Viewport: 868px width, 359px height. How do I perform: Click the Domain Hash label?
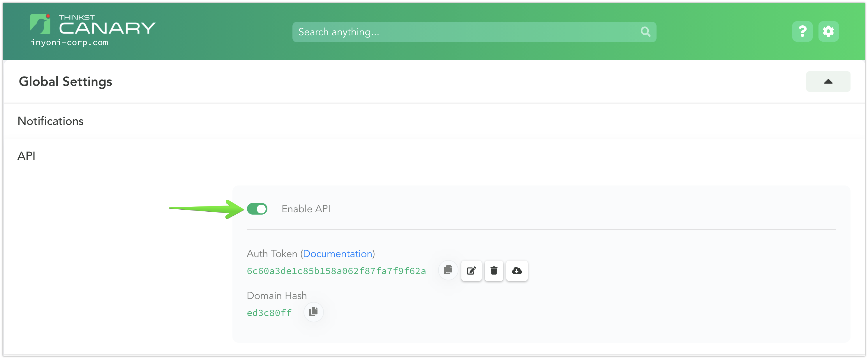277,295
